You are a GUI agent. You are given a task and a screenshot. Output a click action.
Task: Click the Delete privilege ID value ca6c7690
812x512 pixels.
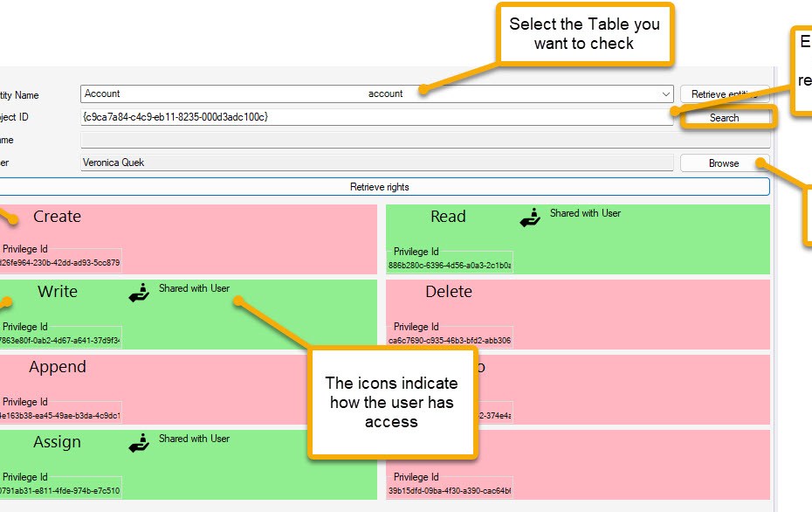click(x=450, y=341)
